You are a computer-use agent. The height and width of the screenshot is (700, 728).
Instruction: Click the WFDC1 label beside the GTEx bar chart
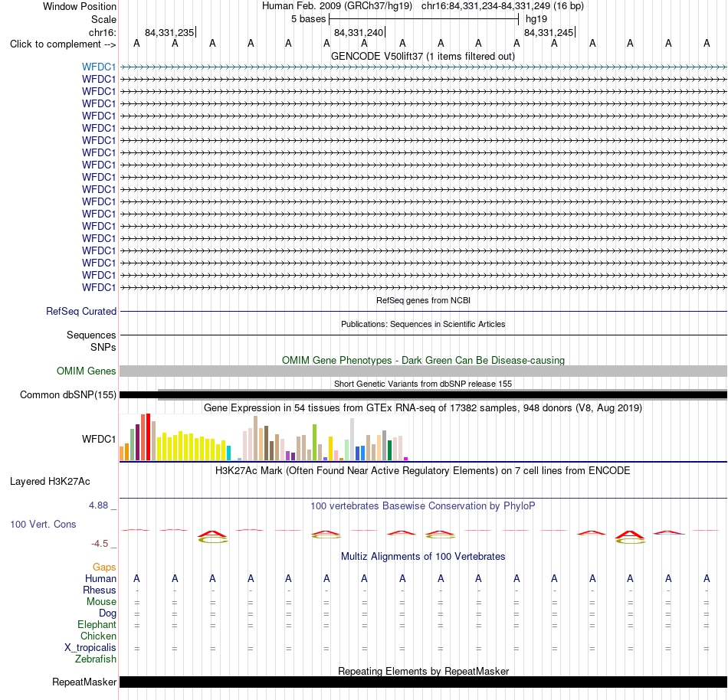click(x=98, y=439)
